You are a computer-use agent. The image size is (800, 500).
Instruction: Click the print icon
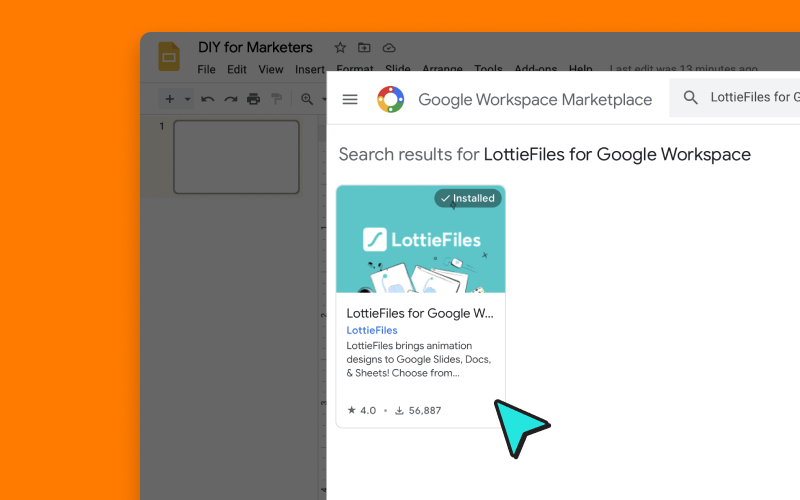click(254, 99)
